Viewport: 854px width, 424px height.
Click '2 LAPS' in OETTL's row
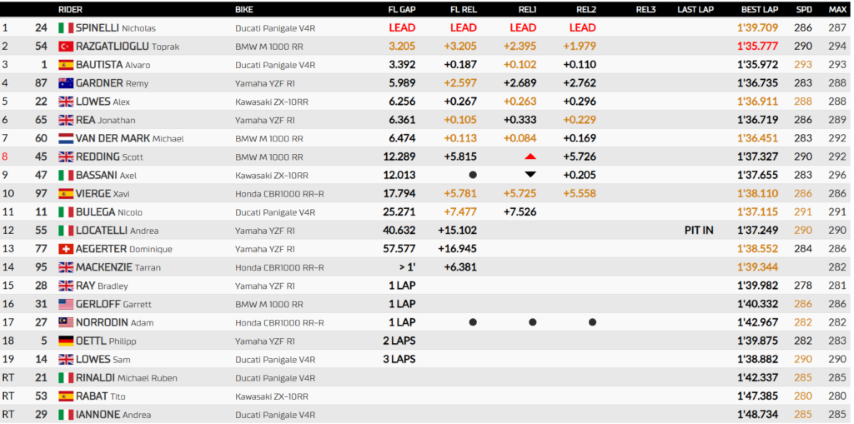(399, 341)
